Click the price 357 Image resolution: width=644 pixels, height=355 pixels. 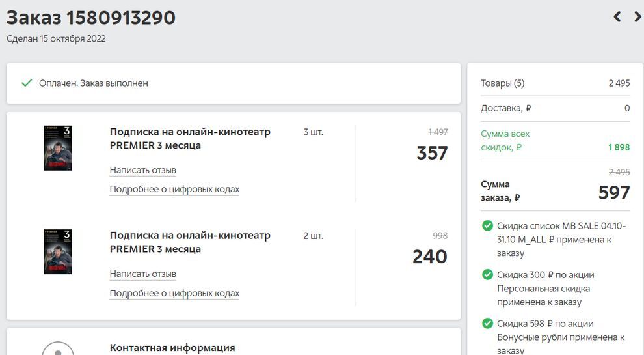click(x=432, y=153)
